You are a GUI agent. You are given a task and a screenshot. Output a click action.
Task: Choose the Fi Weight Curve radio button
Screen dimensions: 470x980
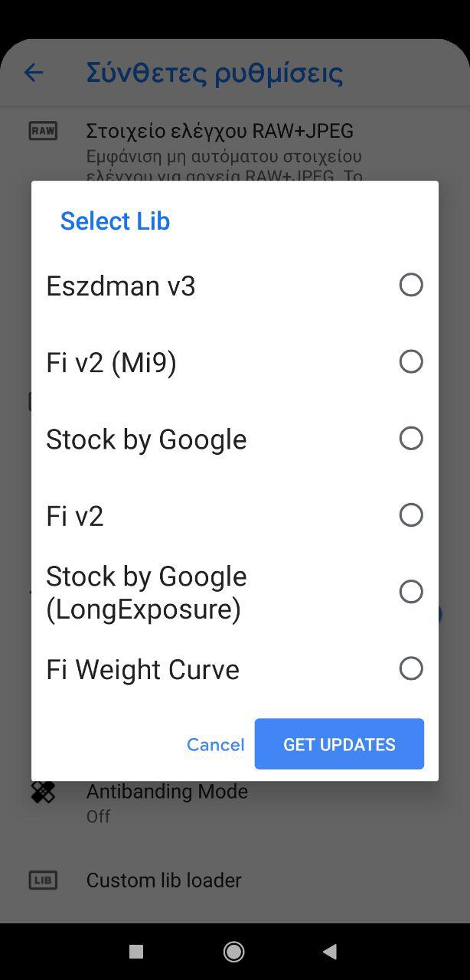tap(411, 668)
